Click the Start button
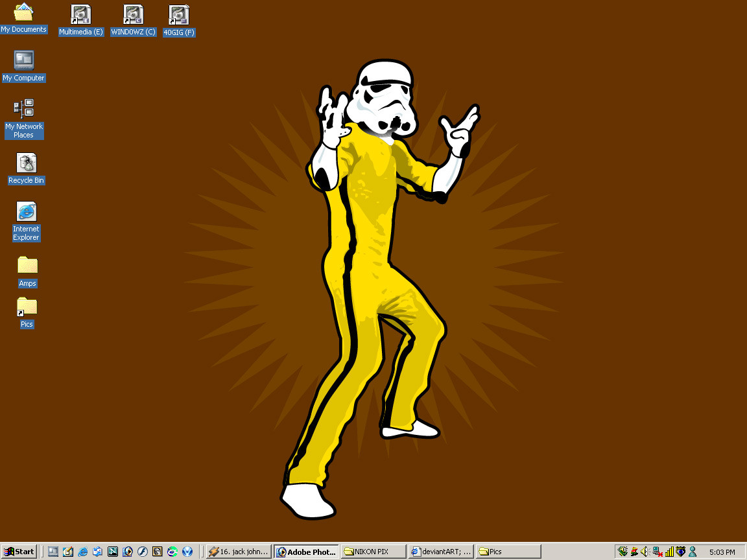Viewport: 747px width, 560px height. point(19,552)
